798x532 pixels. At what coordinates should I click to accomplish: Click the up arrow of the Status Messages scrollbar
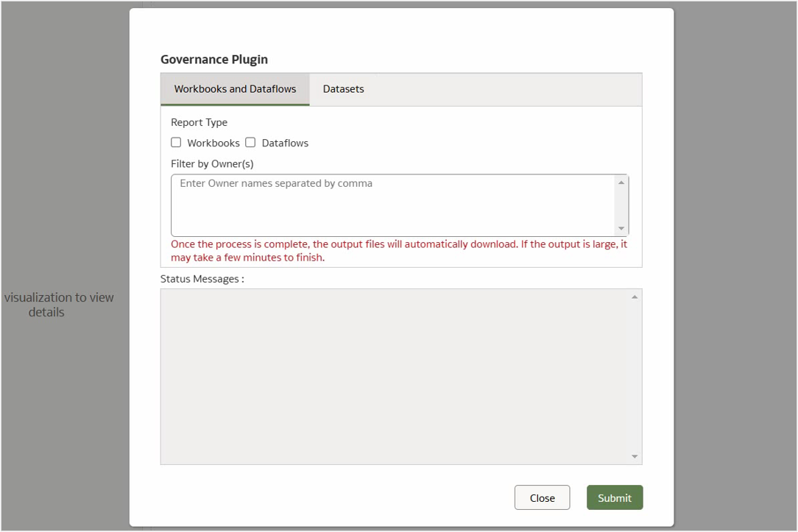pos(634,295)
